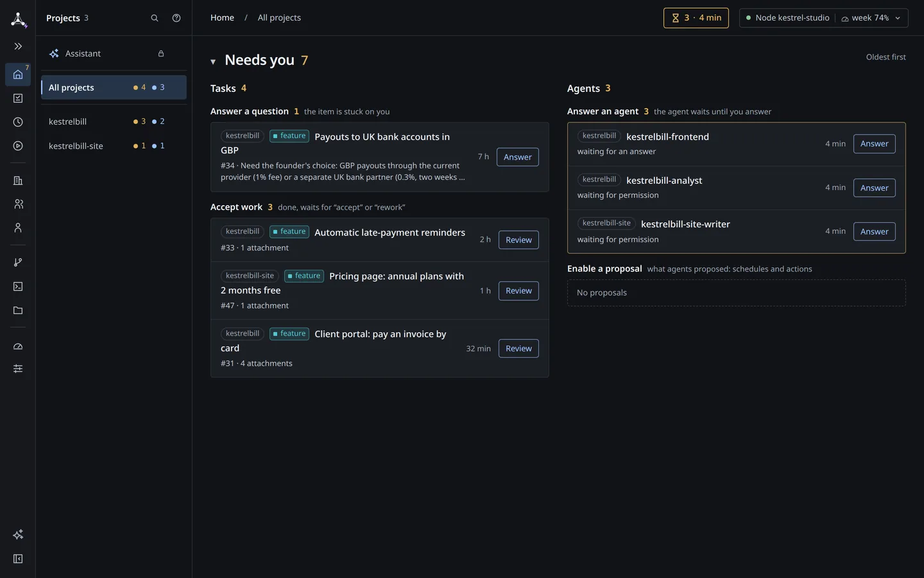
Task: Open the two-people team icon in the rail
Action: tap(18, 204)
